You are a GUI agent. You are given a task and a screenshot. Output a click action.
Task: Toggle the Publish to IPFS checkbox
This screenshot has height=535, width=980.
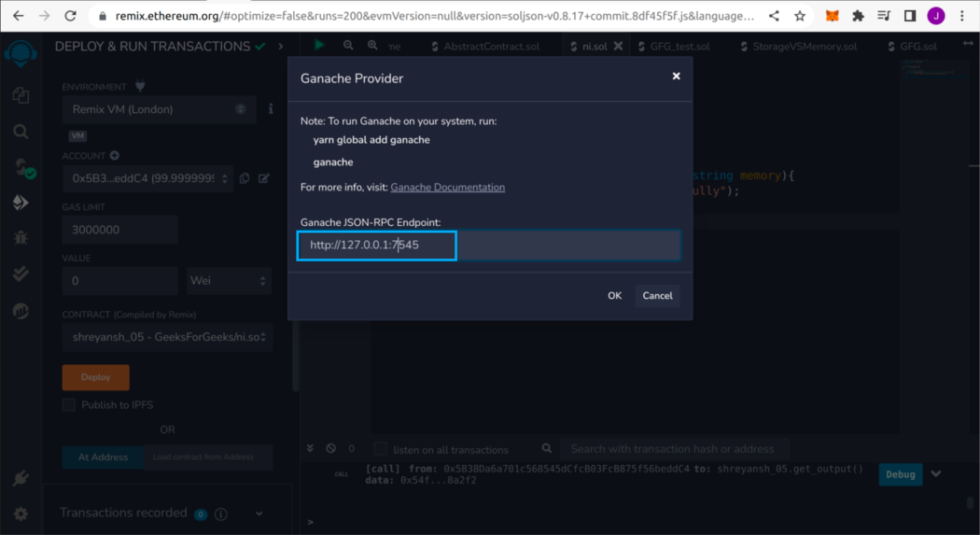tap(69, 405)
